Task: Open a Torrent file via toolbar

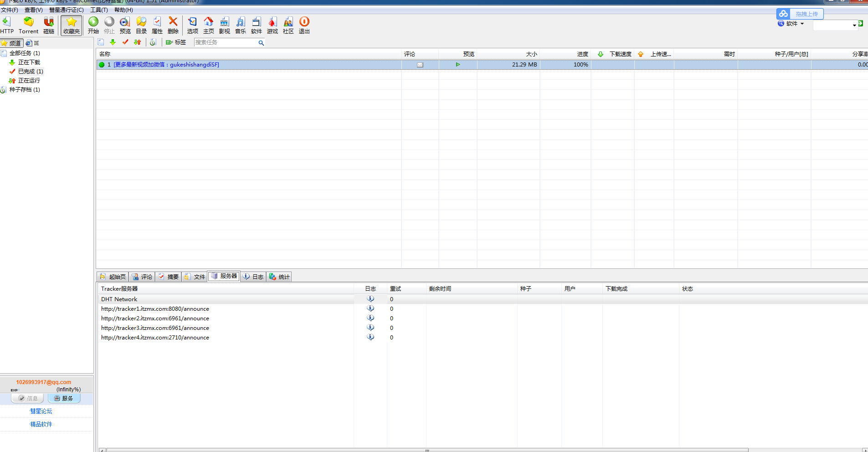Action: [x=28, y=25]
